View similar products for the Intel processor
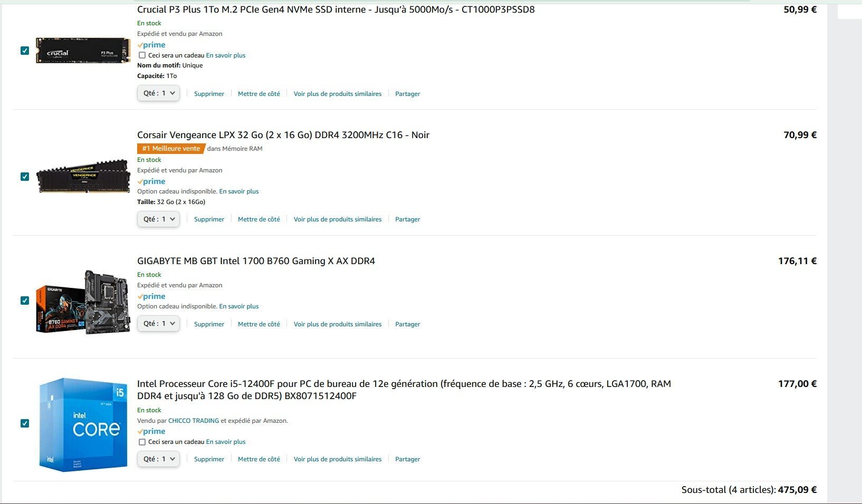This screenshot has height=504, width=862. (338, 459)
